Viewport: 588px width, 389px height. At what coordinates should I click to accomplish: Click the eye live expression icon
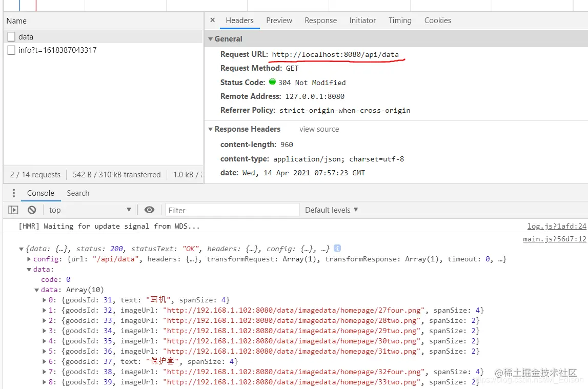click(149, 210)
